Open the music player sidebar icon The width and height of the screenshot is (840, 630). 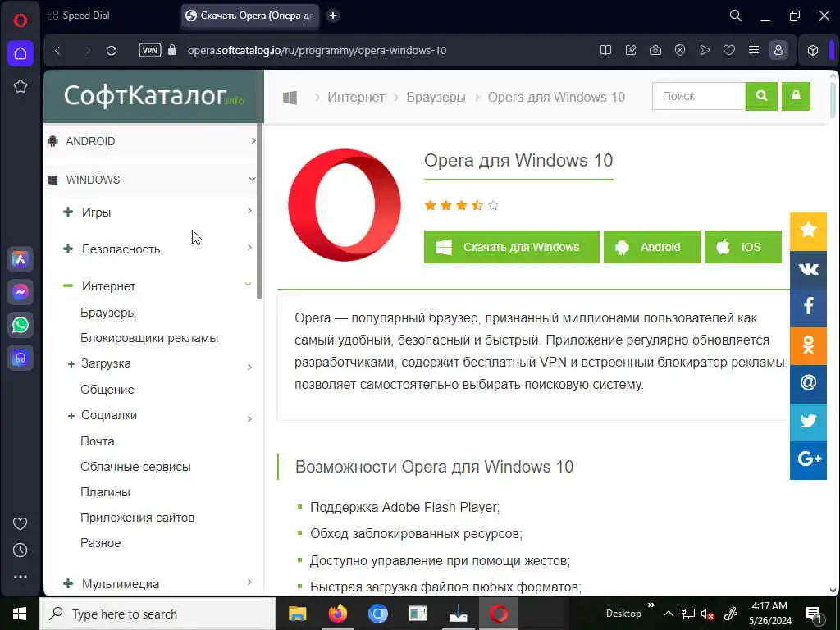[x=21, y=358]
